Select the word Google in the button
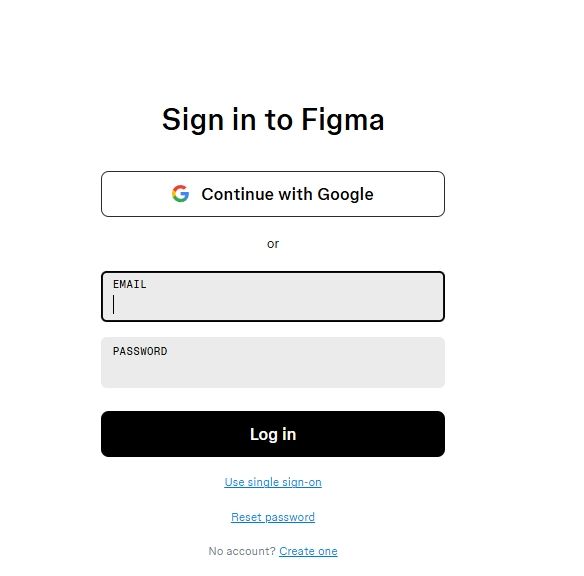The width and height of the screenshot is (584, 576). tap(345, 194)
